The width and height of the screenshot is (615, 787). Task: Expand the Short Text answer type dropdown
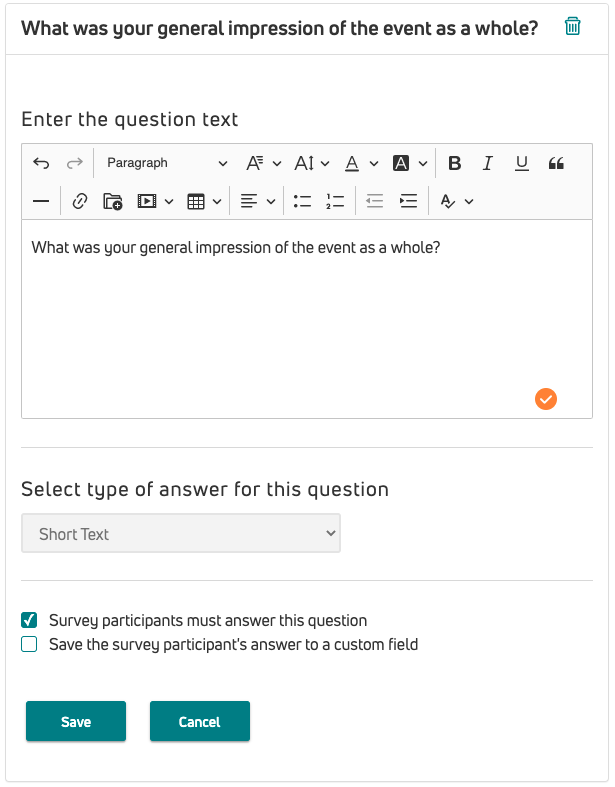pos(181,534)
